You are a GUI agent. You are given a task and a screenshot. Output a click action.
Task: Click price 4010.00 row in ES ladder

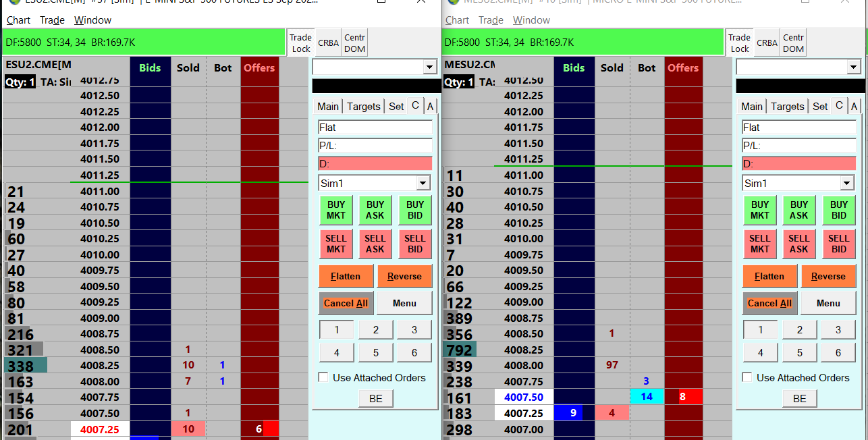click(x=100, y=254)
